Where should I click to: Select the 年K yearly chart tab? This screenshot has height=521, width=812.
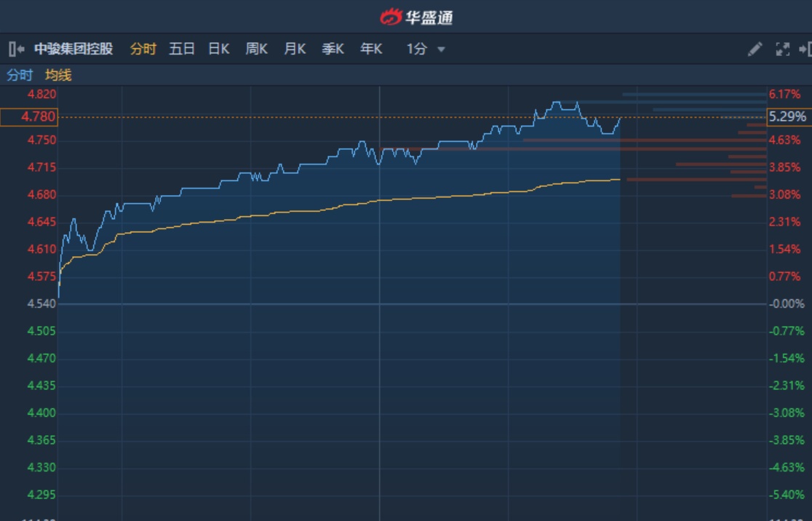point(371,49)
